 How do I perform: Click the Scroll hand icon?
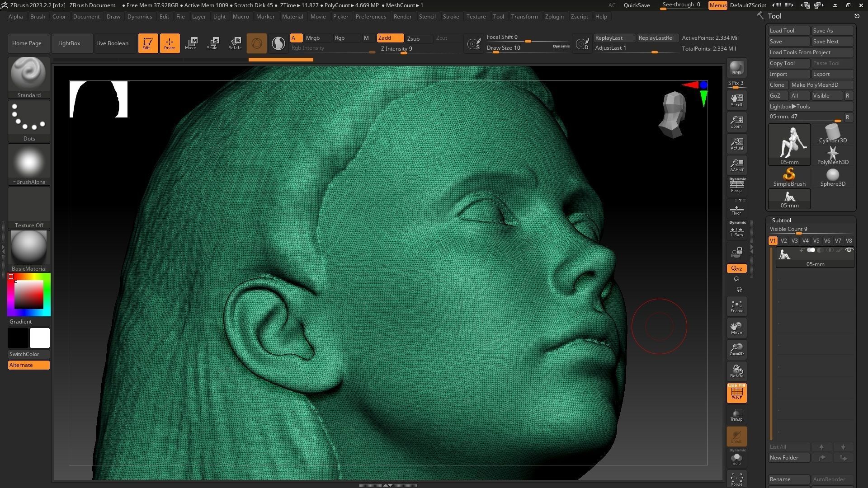(x=736, y=100)
